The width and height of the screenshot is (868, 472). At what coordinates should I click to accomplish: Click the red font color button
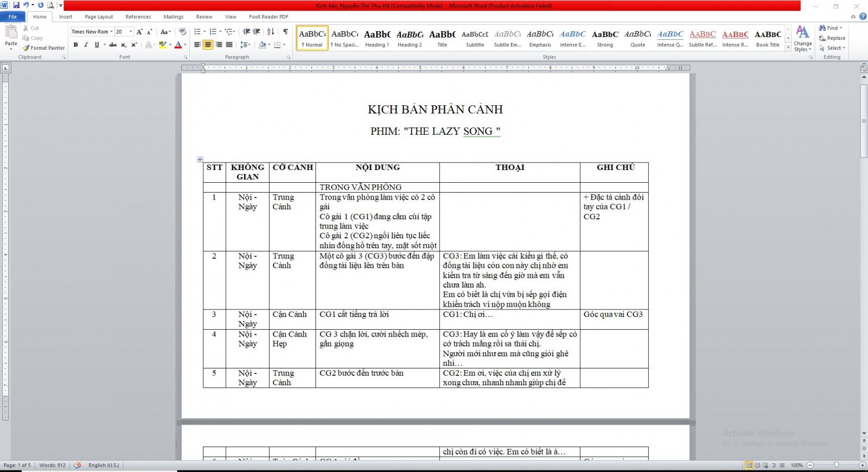(x=178, y=45)
